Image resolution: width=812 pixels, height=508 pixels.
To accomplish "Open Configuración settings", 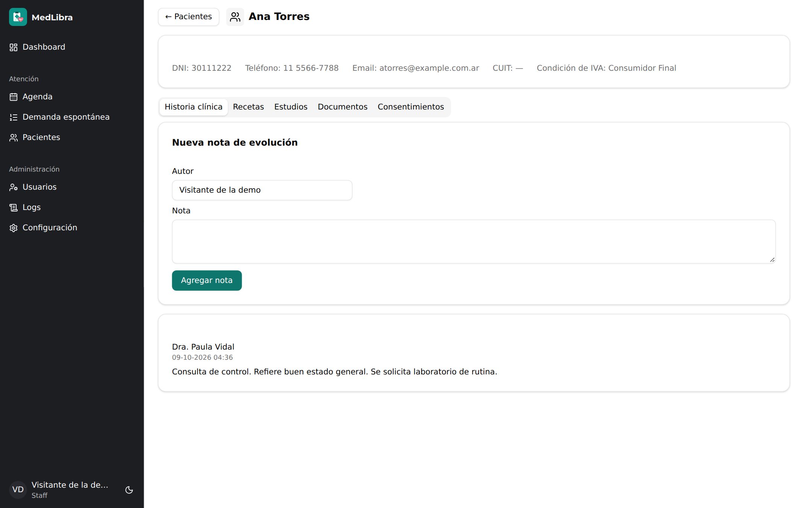I will [71, 228].
